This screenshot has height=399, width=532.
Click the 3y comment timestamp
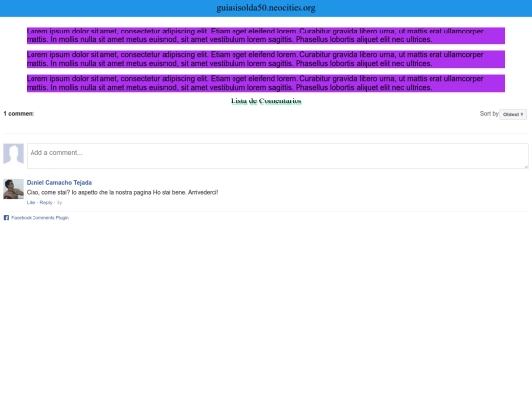click(59, 203)
